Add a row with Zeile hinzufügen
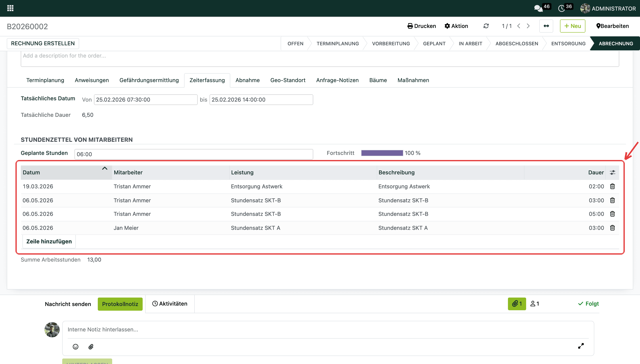Image resolution: width=640 pixels, height=364 pixels. pyautogui.click(x=49, y=241)
